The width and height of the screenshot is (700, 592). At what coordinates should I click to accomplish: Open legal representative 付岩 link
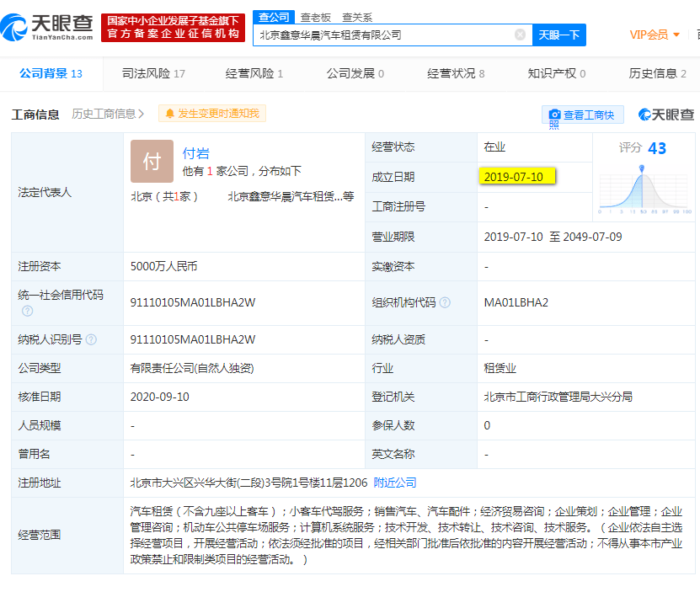click(196, 153)
